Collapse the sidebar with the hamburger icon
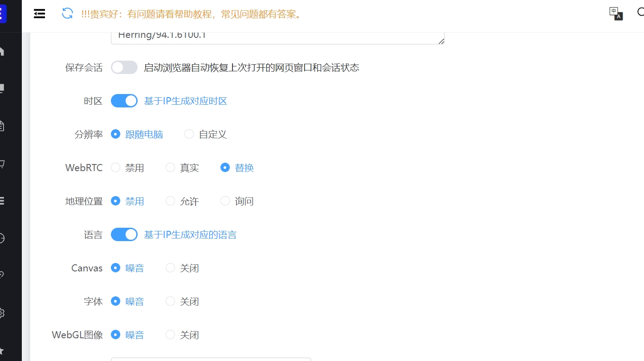The width and height of the screenshot is (644, 361). click(x=39, y=13)
